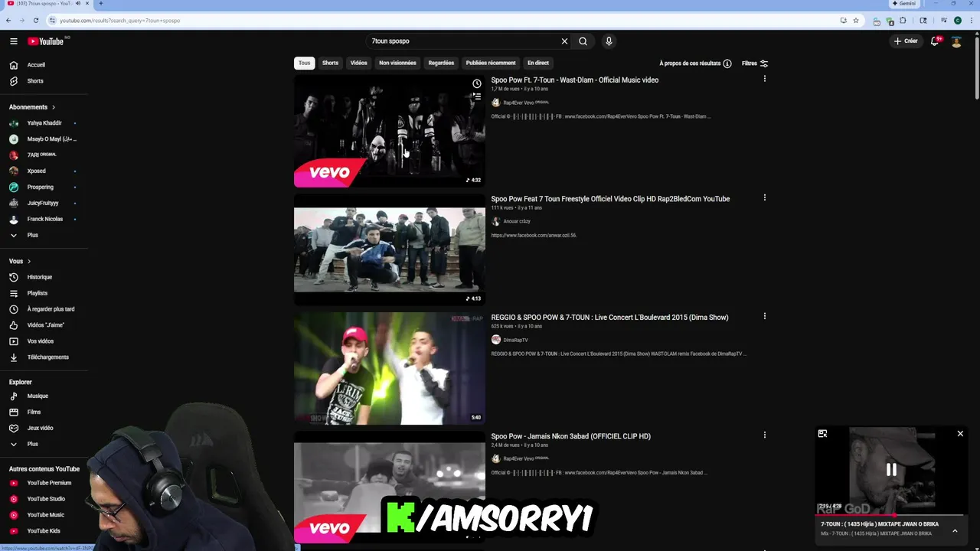Open DimaRapTV channel link
The height and width of the screenshot is (551, 980).
[515, 340]
